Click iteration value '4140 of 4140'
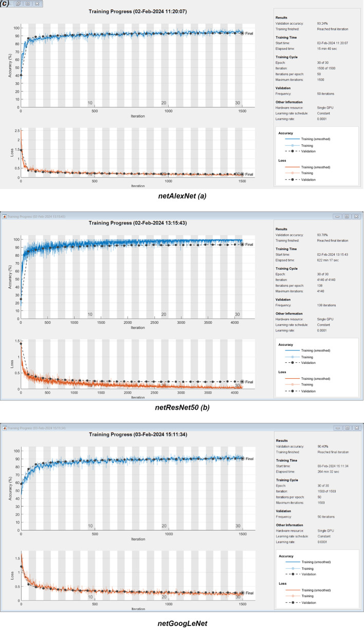This screenshot has width=364, height=630. coord(327,281)
